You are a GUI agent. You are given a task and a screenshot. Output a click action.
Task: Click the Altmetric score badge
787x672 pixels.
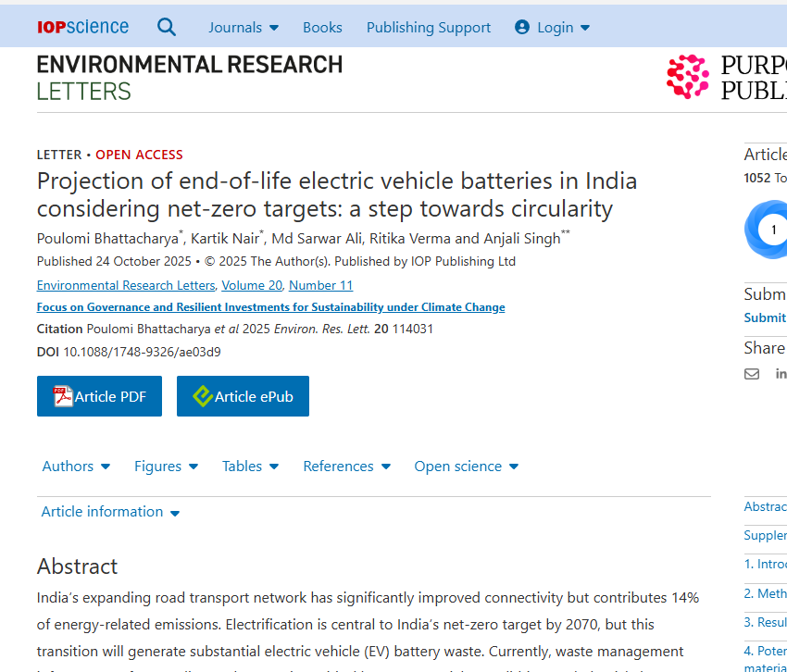pyautogui.click(x=768, y=230)
